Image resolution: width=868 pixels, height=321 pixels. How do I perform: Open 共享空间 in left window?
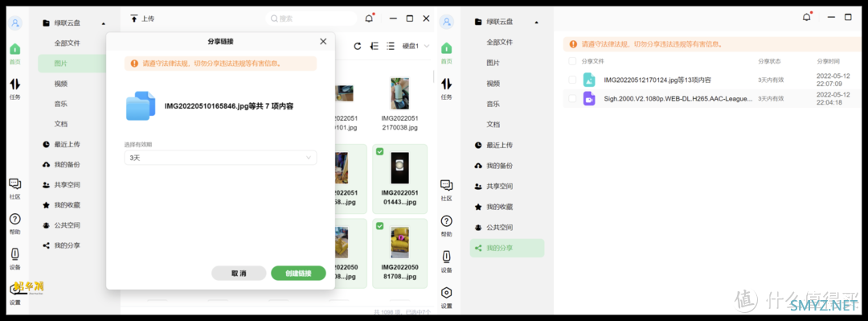click(x=61, y=184)
